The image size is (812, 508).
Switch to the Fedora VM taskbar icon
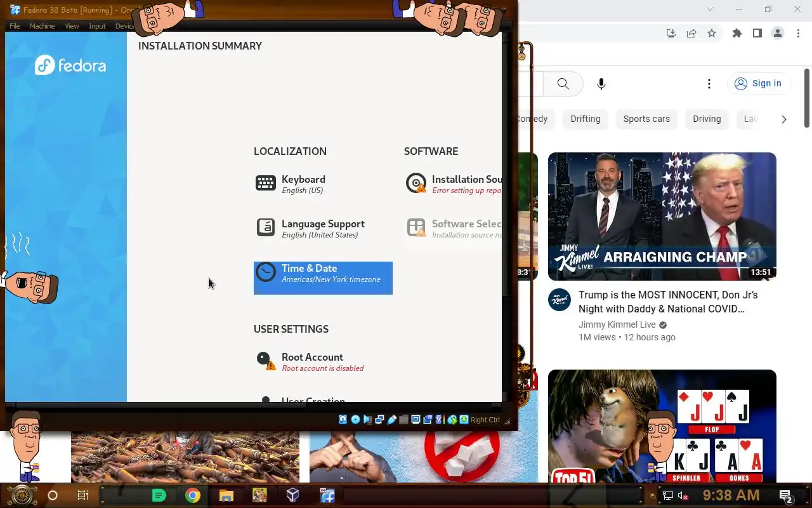pos(327,495)
